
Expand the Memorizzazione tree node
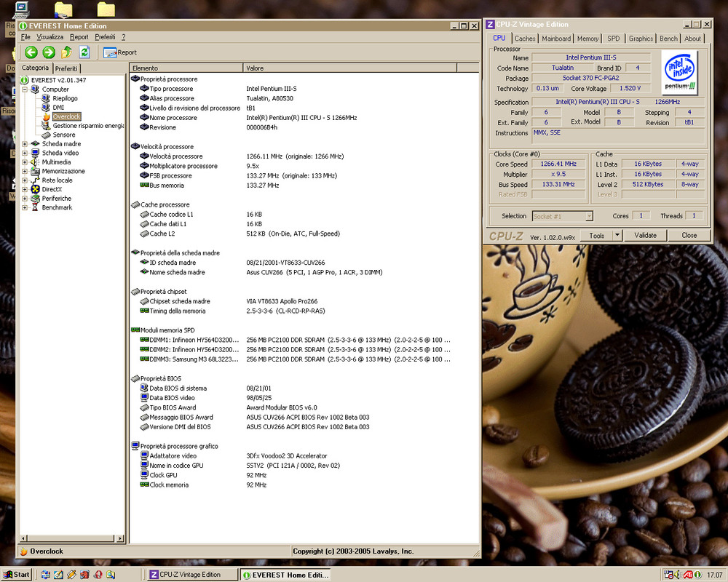pyautogui.click(x=25, y=171)
